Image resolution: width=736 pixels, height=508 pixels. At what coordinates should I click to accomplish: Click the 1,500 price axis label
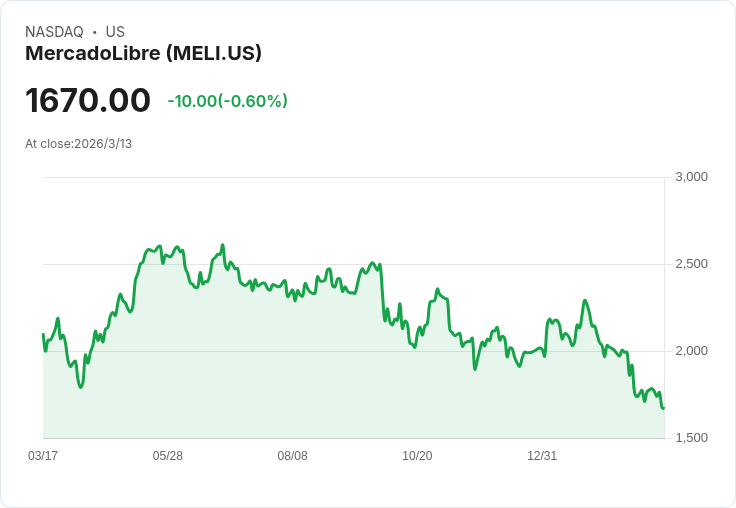(x=691, y=438)
